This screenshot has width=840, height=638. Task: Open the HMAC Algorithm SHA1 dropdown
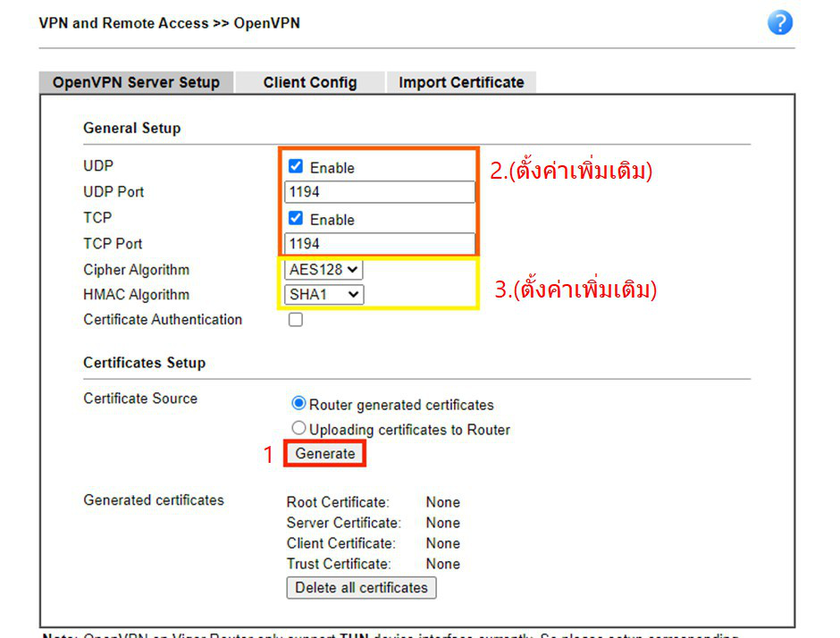tap(323, 294)
